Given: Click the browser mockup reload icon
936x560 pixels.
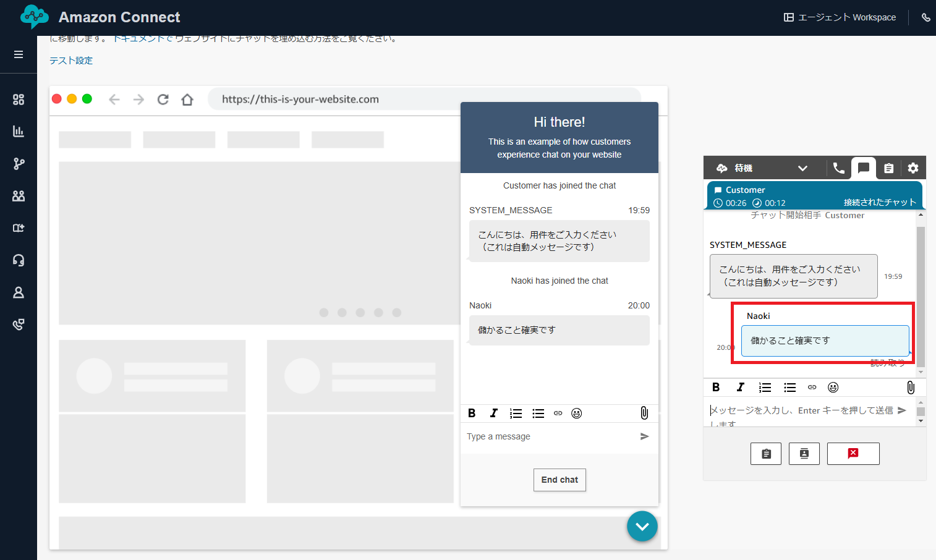Looking at the screenshot, I should tap(163, 100).
